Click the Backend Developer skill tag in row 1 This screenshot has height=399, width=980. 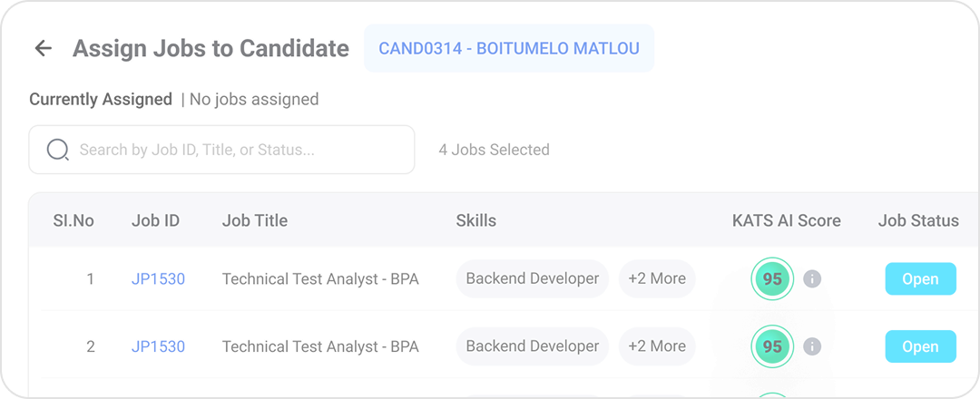coord(532,278)
